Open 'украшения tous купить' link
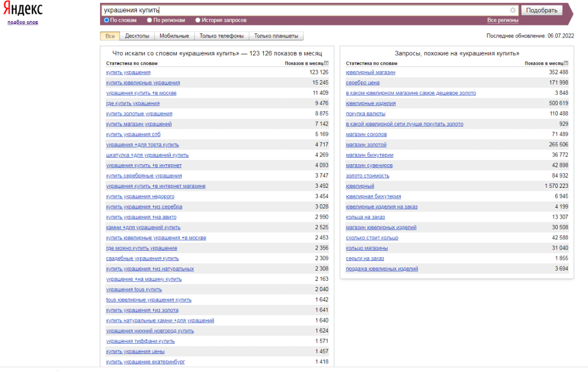The image size is (588, 372). point(134,289)
